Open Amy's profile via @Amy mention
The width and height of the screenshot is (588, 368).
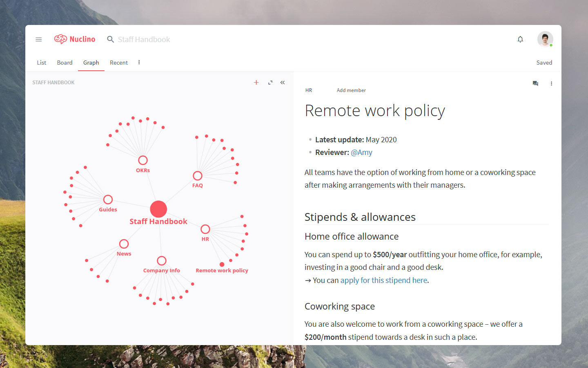tap(361, 152)
